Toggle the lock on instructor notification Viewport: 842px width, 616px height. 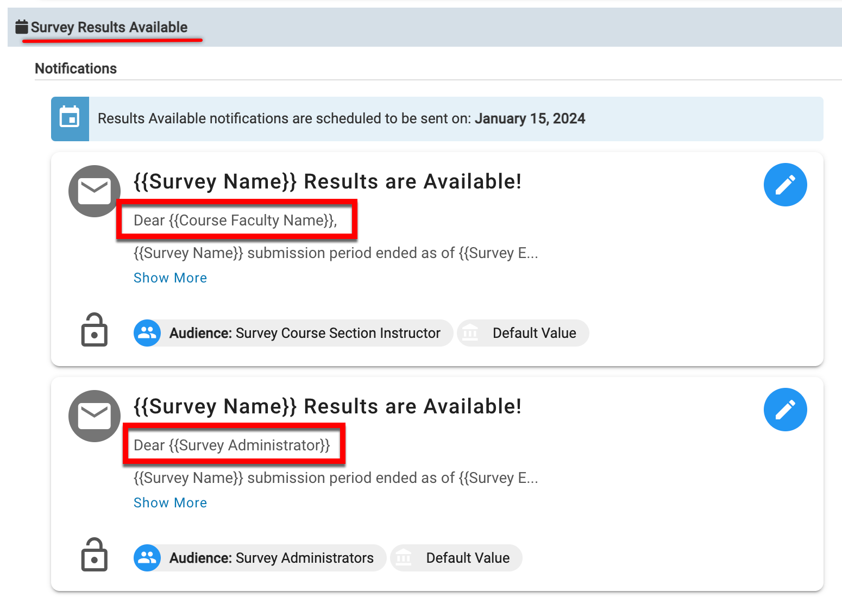pos(95,330)
